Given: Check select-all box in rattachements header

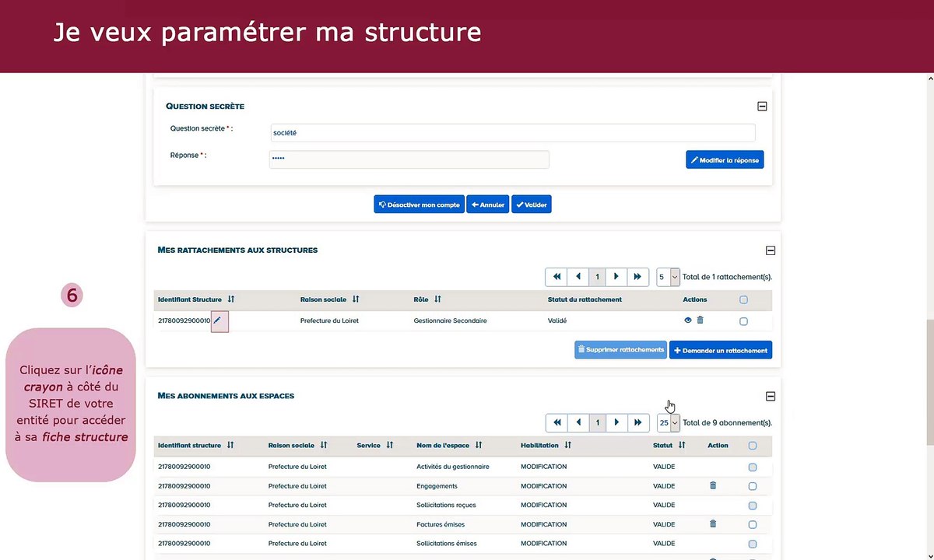Looking at the screenshot, I should 743,299.
